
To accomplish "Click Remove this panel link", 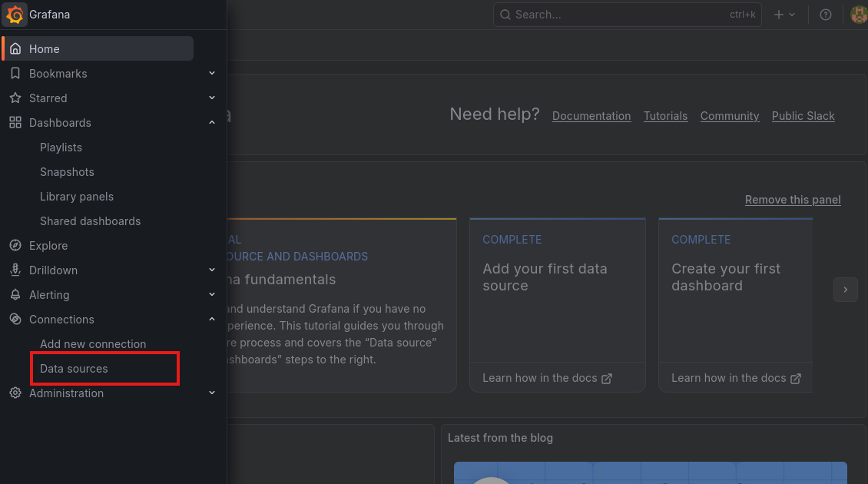I will (793, 199).
